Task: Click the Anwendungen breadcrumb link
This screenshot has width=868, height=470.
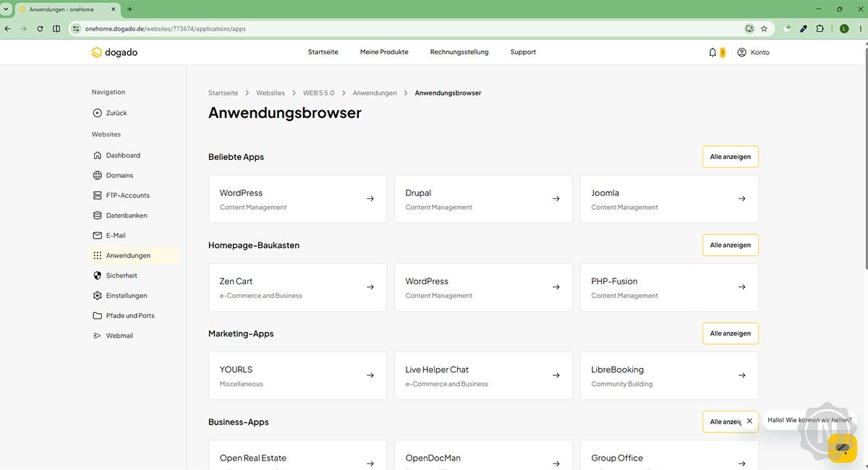Action: 375,93
